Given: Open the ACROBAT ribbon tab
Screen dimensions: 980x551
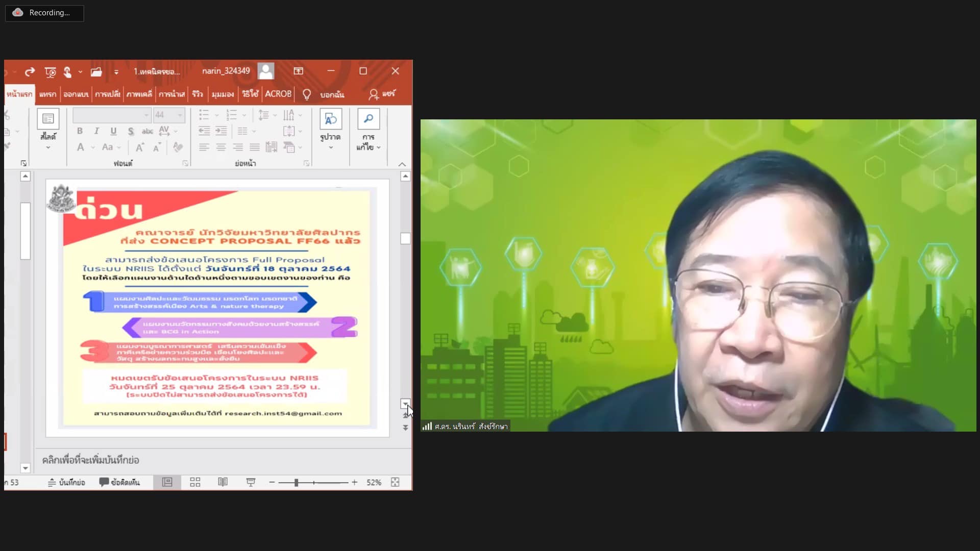Looking at the screenshot, I should tap(278, 94).
